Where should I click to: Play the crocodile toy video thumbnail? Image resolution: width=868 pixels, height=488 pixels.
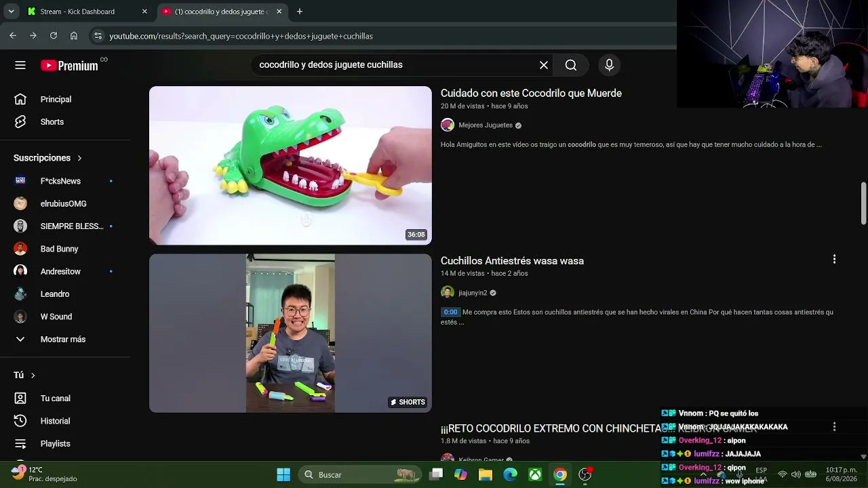(x=290, y=165)
